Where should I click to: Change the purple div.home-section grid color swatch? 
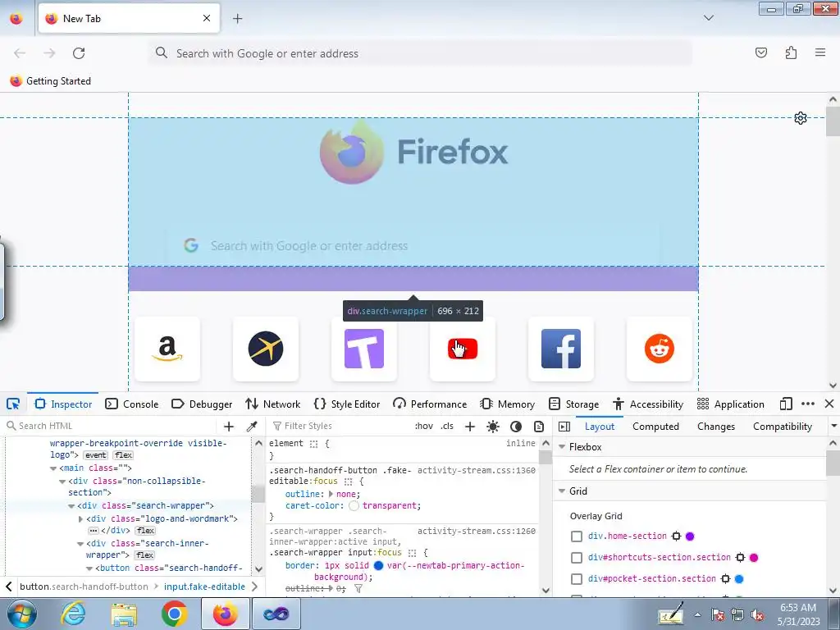point(690,536)
